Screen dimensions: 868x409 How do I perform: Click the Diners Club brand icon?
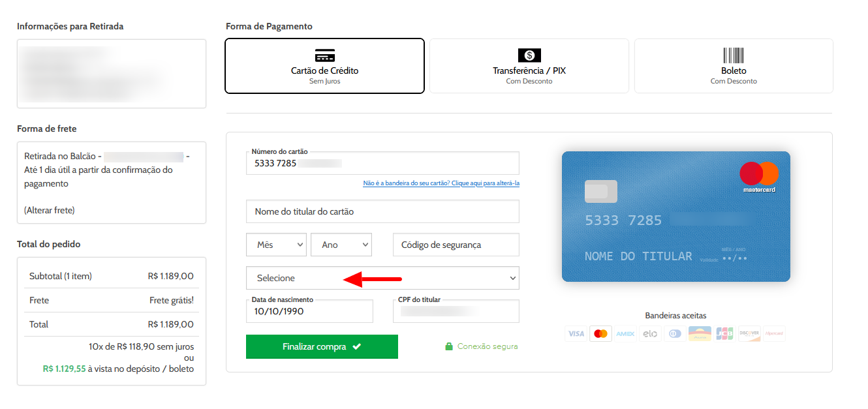click(675, 333)
